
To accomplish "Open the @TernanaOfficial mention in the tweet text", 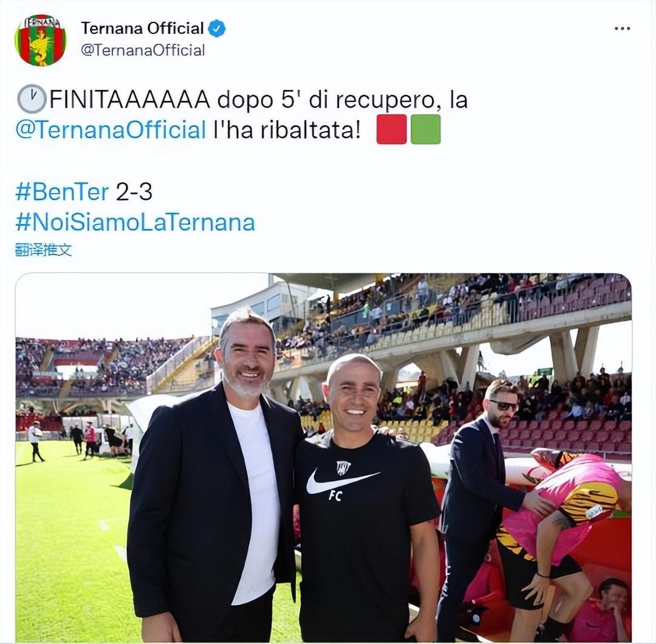I will click(111, 130).
